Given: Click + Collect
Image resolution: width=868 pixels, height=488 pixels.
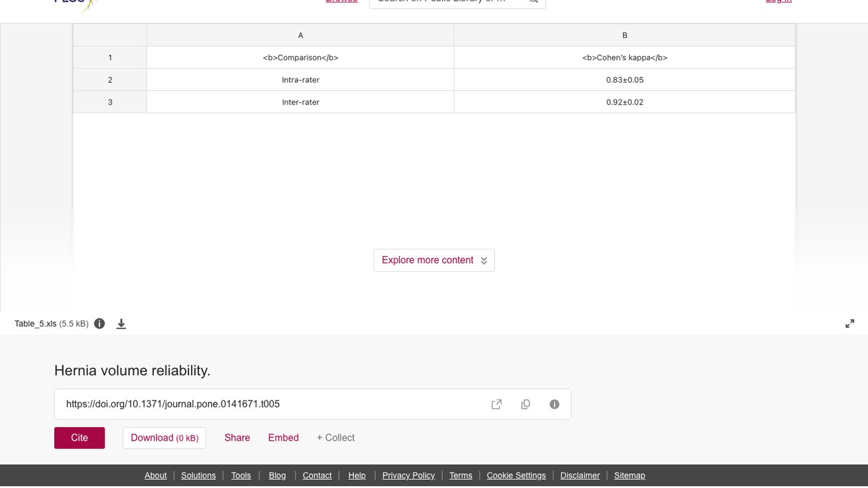Looking at the screenshot, I should click(x=336, y=438).
